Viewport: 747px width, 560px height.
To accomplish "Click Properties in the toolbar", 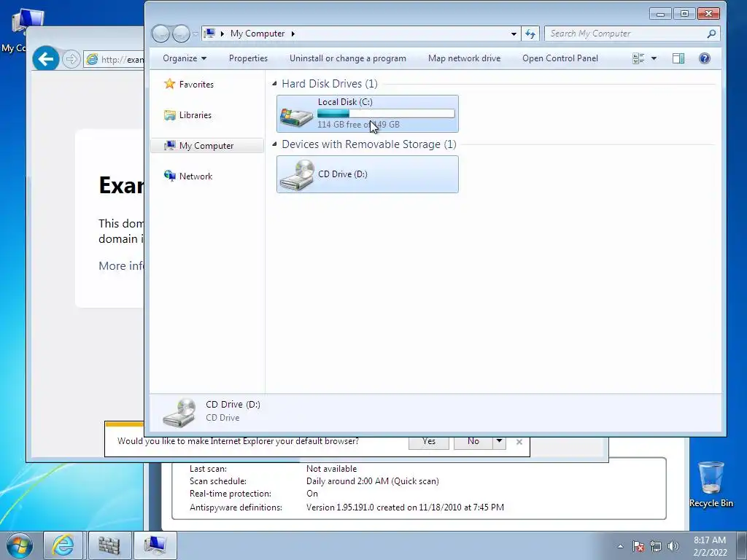I will coord(248,58).
